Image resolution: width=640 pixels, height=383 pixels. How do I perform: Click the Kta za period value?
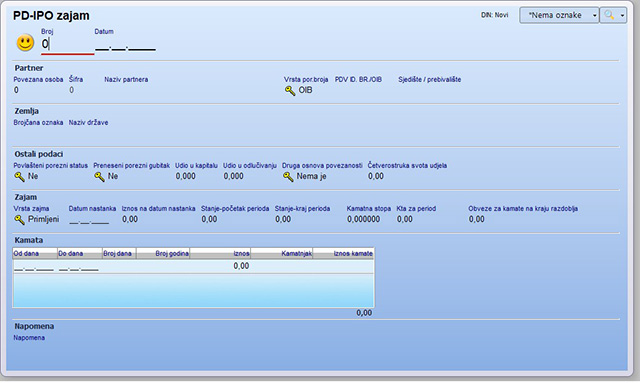click(404, 219)
